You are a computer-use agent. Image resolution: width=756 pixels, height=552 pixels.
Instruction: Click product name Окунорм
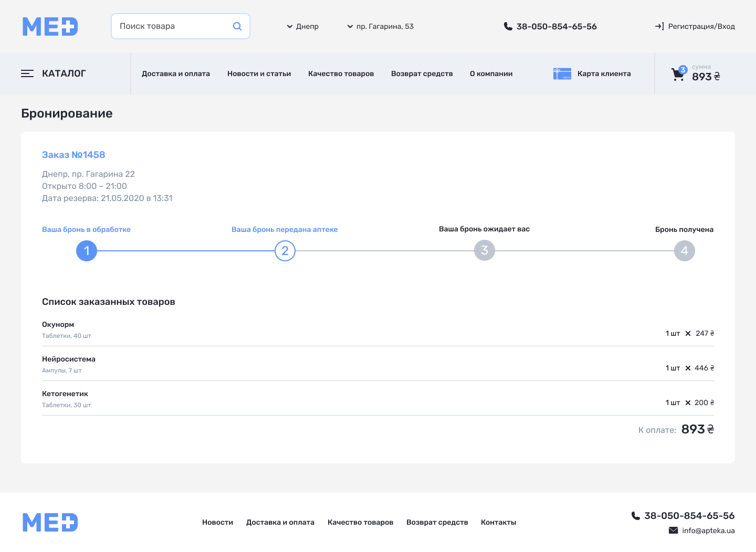58,324
